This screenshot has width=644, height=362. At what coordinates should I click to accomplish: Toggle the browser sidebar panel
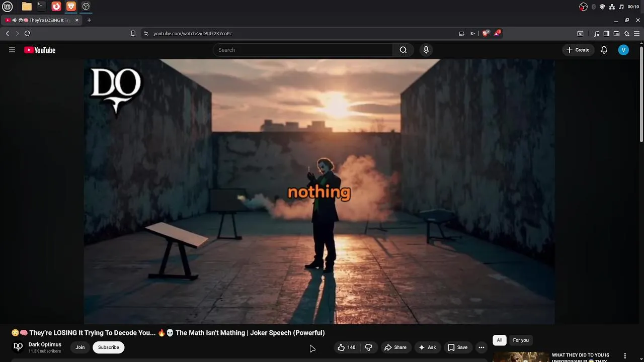[x=606, y=34]
